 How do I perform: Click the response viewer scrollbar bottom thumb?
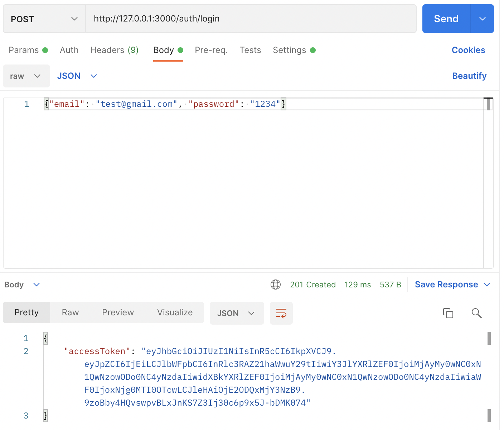click(489, 416)
